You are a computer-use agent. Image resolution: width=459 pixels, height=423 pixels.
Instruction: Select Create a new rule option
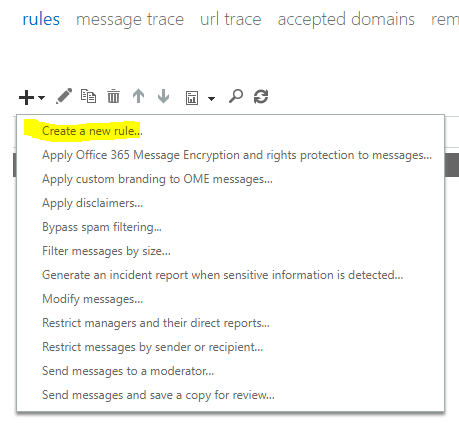pyautogui.click(x=92, y=131)
